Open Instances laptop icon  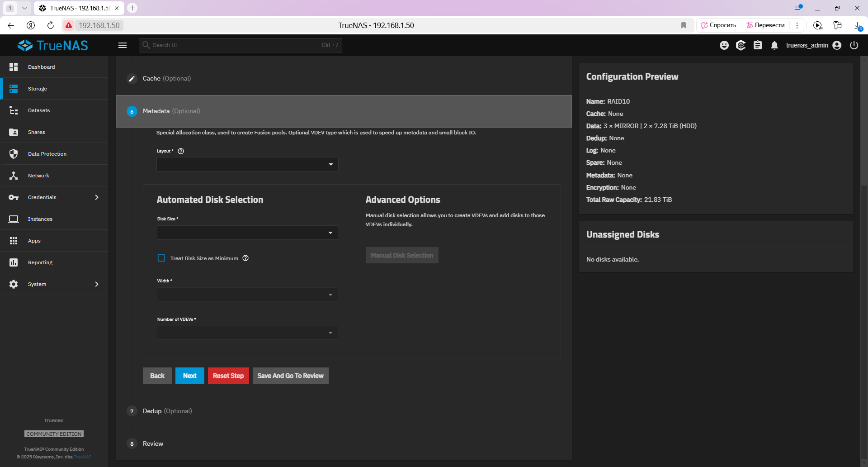[14, 219]
